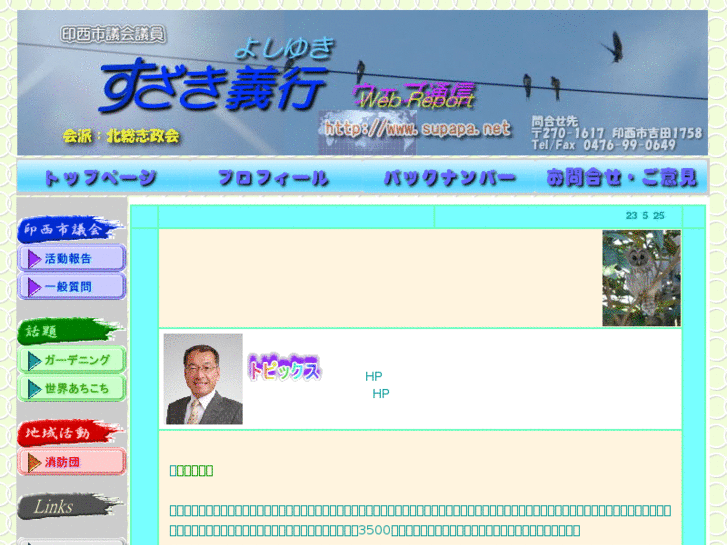This screenshot has width=727, height=545.
Task: Open お問合せ・ご意見 contact page
Action: coord(621,178)
